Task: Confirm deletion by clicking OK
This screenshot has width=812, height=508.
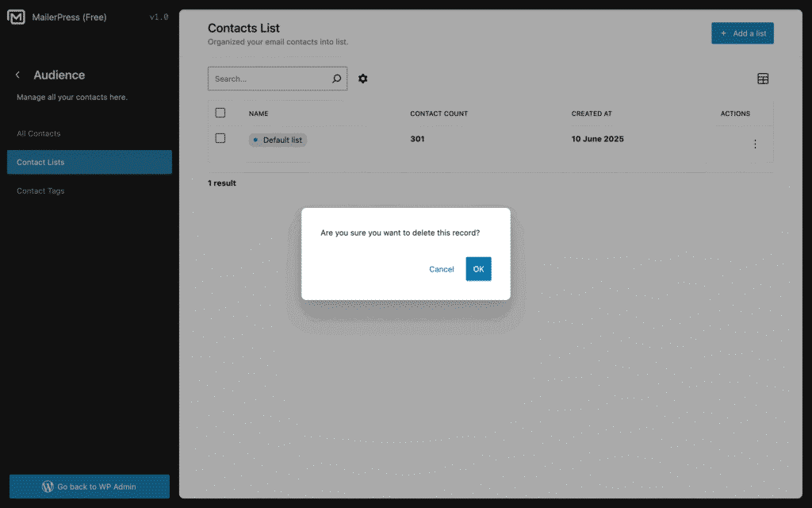Action: (478, 269)
